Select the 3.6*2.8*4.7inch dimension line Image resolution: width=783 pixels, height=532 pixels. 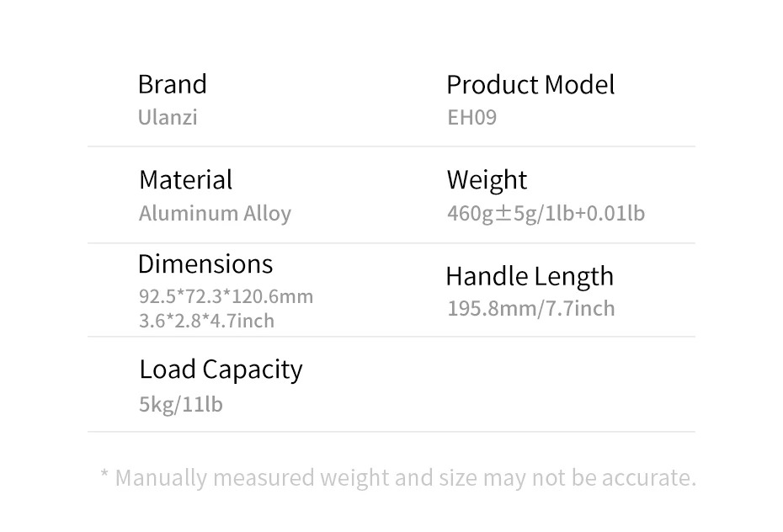tap(206, 321)
